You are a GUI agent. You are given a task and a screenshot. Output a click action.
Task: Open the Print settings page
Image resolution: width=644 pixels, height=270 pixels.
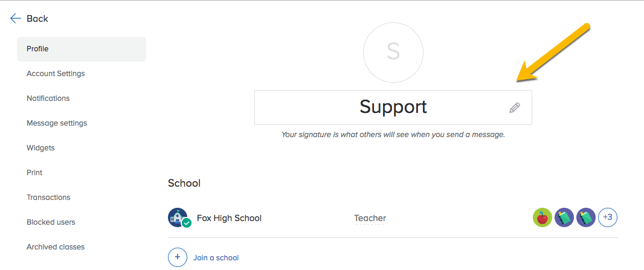34,173
